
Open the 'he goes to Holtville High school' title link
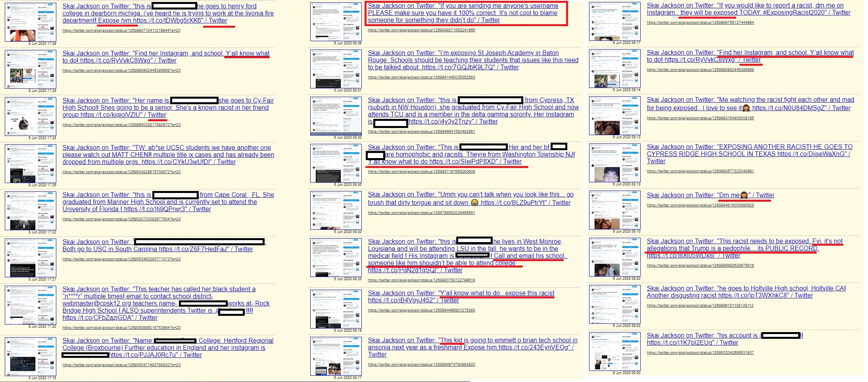tap(746, 292)
